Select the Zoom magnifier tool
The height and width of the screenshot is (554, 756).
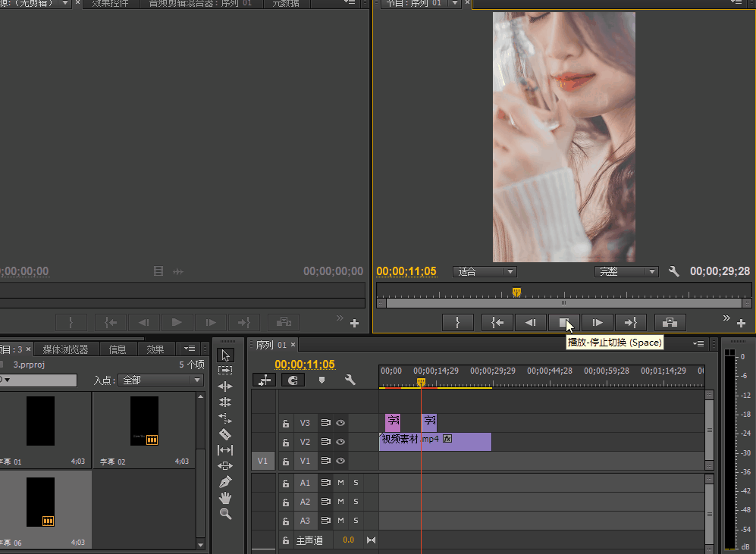[225, 514]
